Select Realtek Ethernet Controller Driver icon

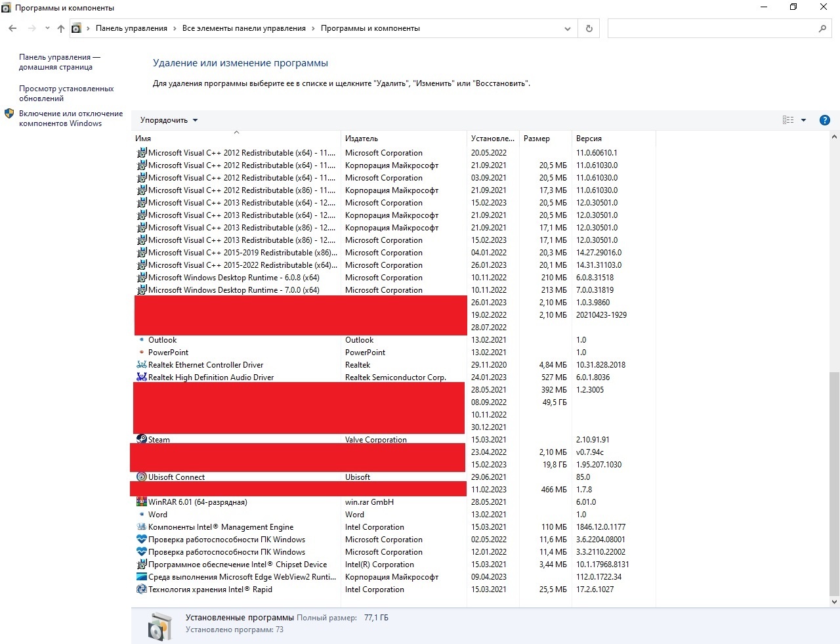(x=142, y=365)
